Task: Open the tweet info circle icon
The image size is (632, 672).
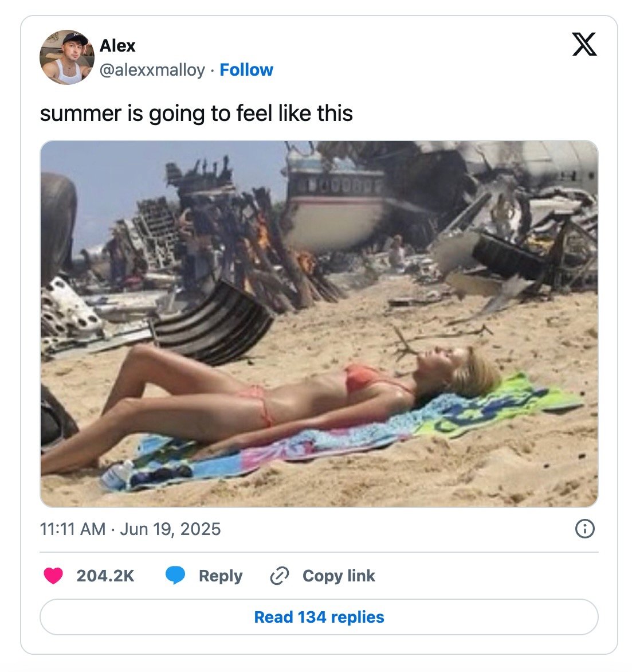Action: tap(584, 529)
